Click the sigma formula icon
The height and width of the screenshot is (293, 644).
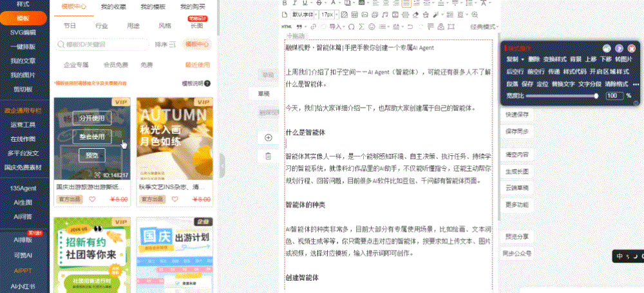[361, 26]
